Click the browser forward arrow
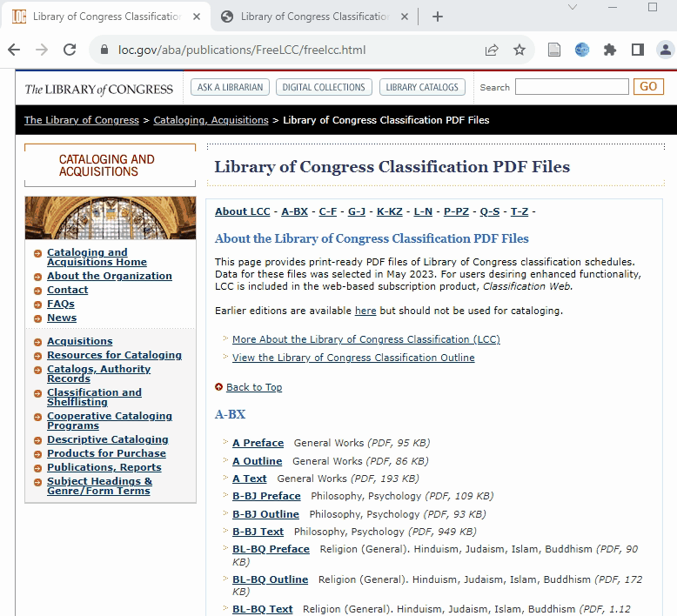The width and height of the screenshot is (677, 616). pyautogui.click(x=42, y=50)
